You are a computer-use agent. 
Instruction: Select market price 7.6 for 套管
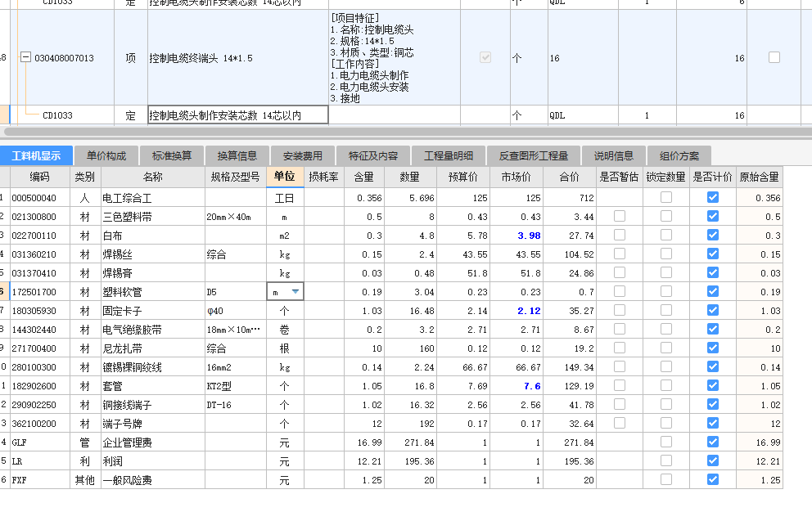[517, 386]
